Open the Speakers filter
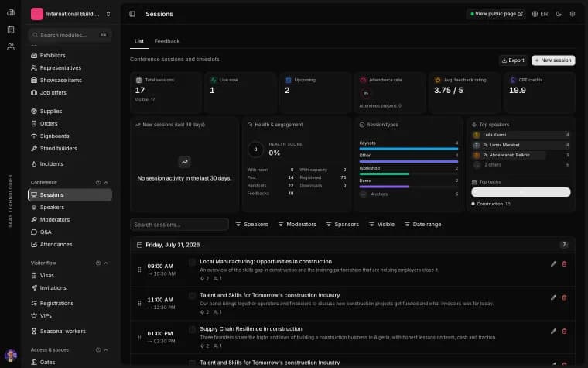 coord(251,224)
